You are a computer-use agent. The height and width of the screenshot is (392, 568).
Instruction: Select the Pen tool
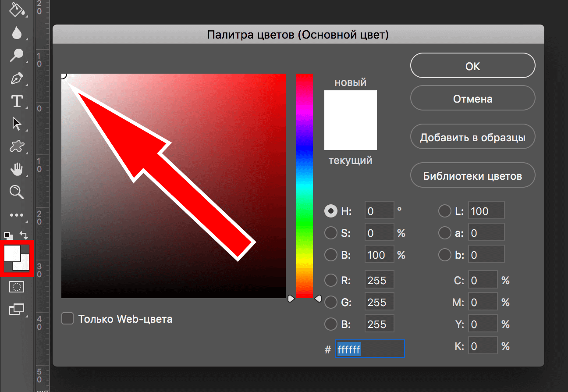tap(16, 79)
